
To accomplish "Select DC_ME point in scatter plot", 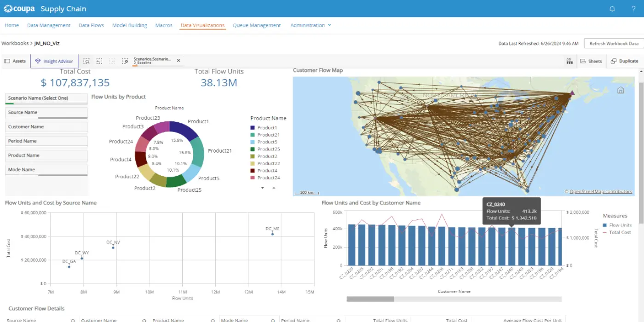I will (272, 234).
